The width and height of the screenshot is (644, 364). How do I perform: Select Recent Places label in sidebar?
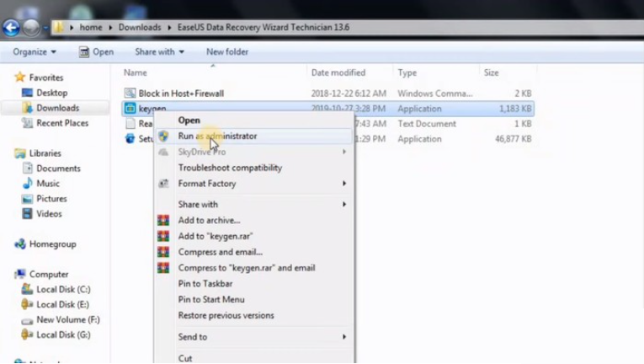pos(62,123)
